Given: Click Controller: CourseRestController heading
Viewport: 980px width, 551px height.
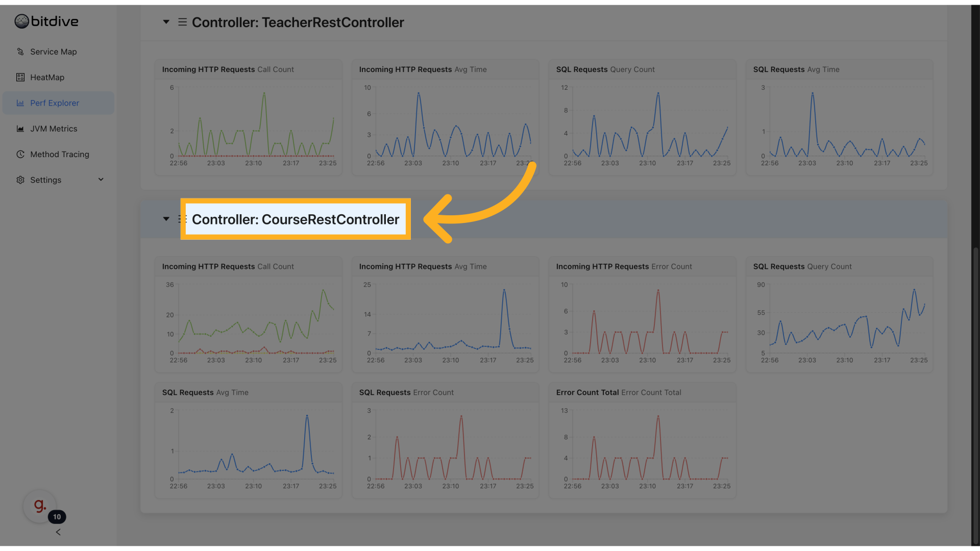Looking at the screenshot, I should click(296, 219).
